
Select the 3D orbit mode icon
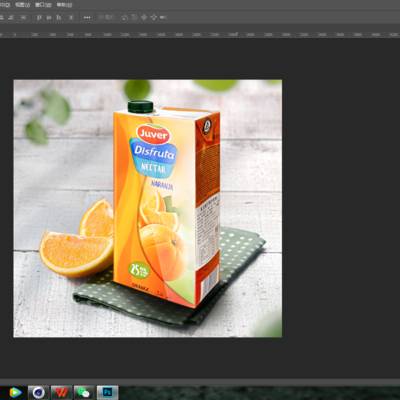click(x=124, y=18)
